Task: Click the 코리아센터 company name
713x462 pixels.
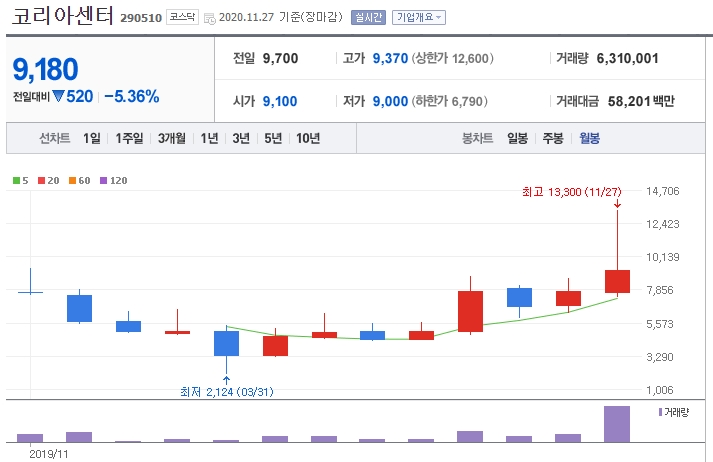Action: pos(62,16)
